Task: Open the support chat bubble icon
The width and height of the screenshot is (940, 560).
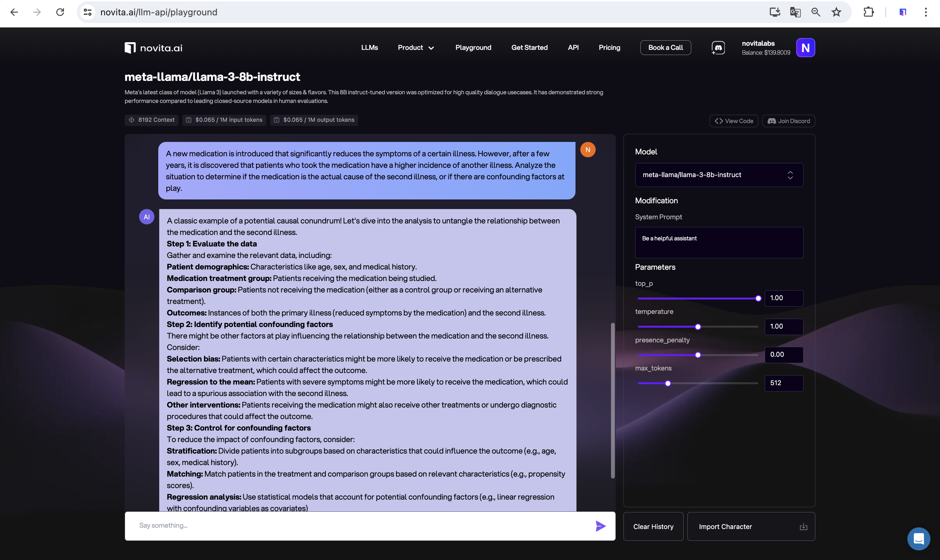Action: pyautogui.click(x=918, y=538)
